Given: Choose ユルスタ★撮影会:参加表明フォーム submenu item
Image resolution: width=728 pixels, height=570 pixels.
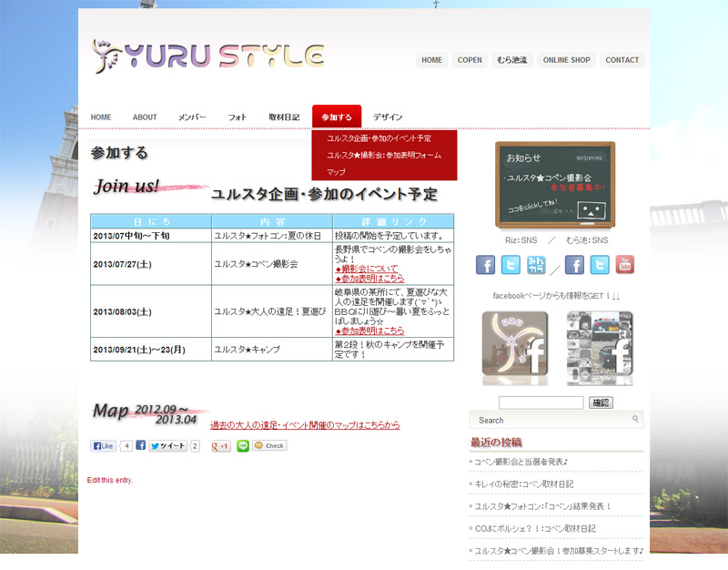Looking at the screenshot, I should pos(383,155).
